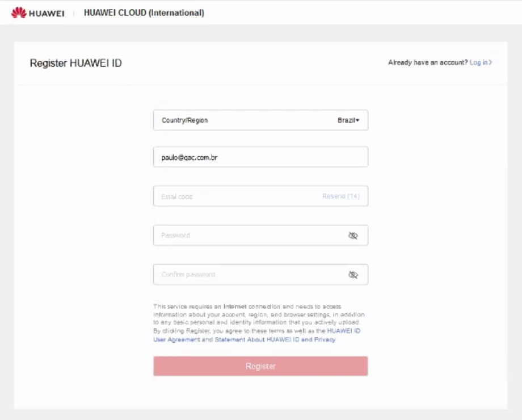Click the bold word Internet in the terms

pyautogui.click(x=234, y=306)
